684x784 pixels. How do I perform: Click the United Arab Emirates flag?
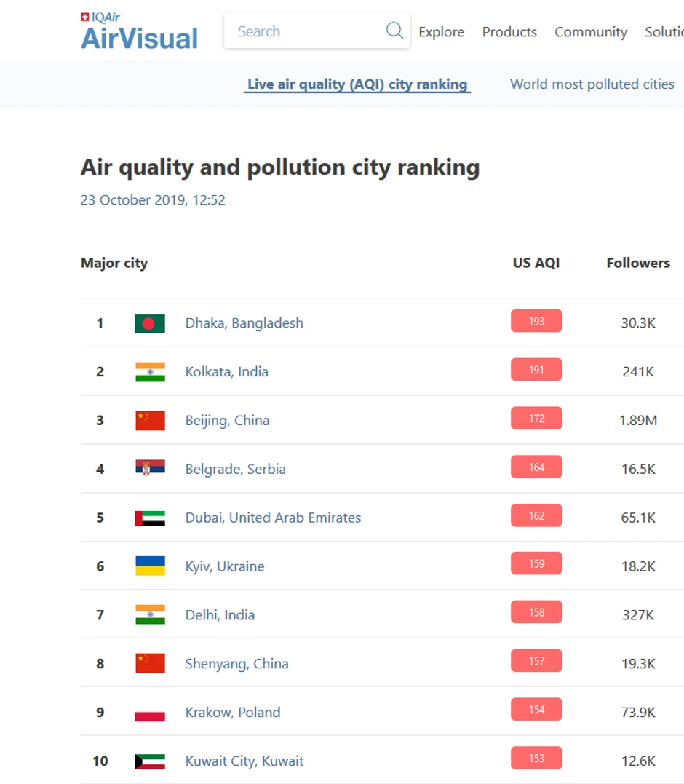(150, 518)
